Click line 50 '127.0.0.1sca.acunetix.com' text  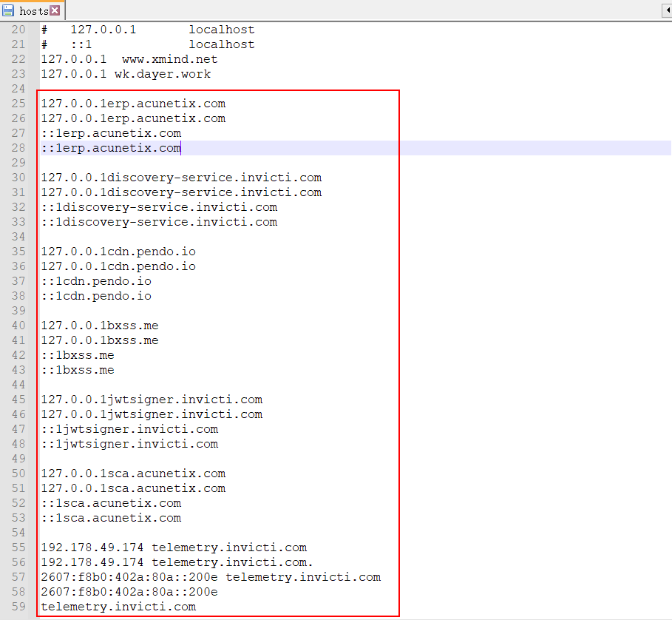133,474
